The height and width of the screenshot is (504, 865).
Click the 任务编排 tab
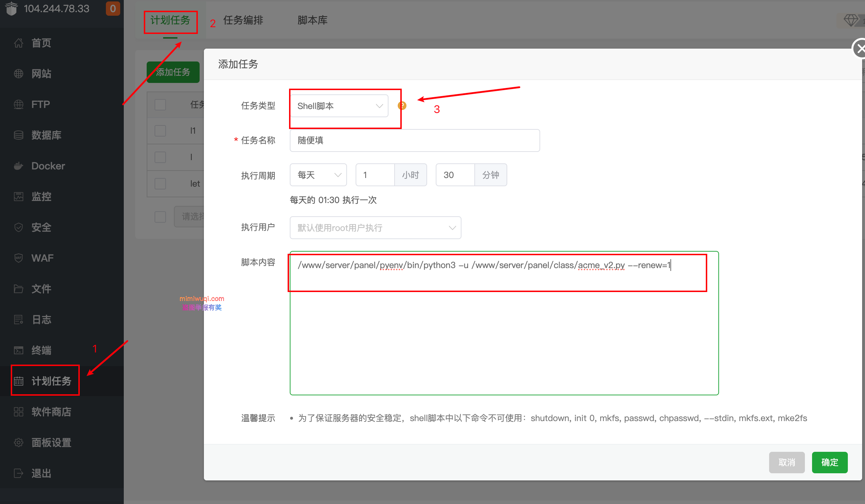click(x=243, y=20)
